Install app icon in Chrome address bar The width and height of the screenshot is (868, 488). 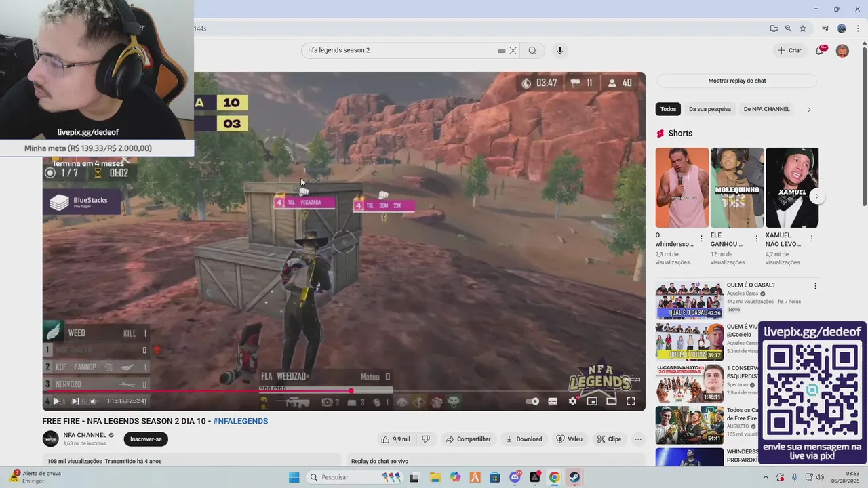[774, 28]
